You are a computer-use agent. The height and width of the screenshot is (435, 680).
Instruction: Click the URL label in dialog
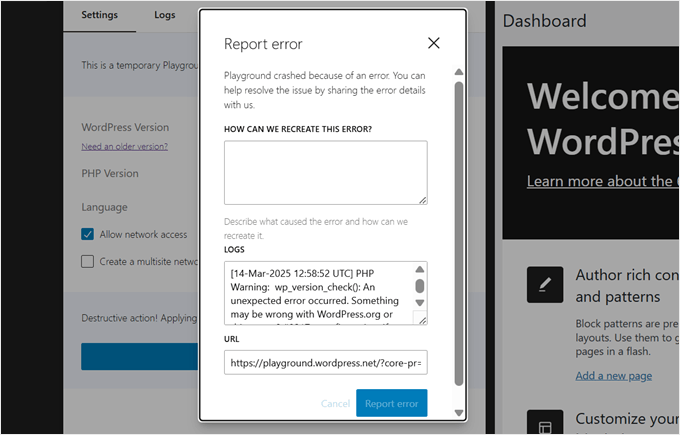coord(232,339)
